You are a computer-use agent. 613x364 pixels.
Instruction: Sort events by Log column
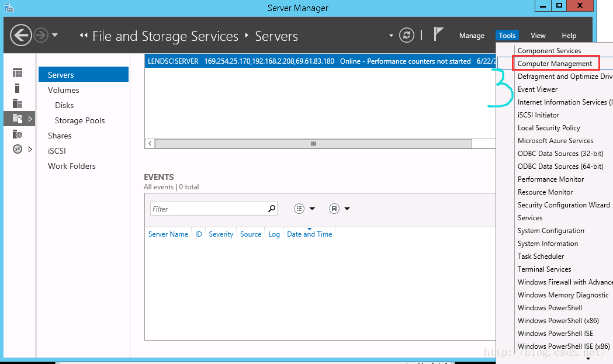coord(274,234)
